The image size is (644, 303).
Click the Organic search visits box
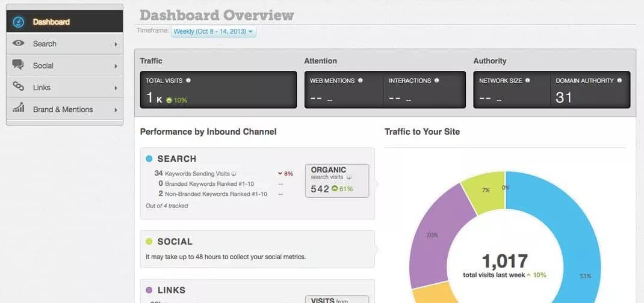click(336, 180)
